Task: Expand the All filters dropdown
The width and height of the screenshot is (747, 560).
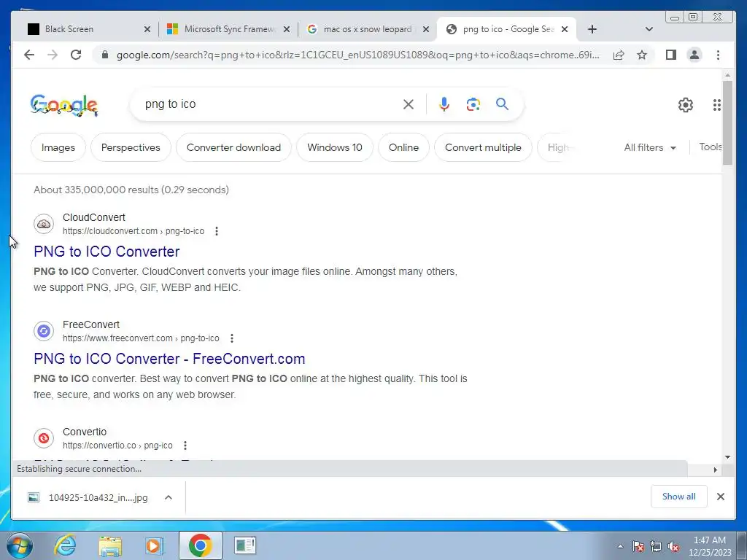Action: click(650, 147)
